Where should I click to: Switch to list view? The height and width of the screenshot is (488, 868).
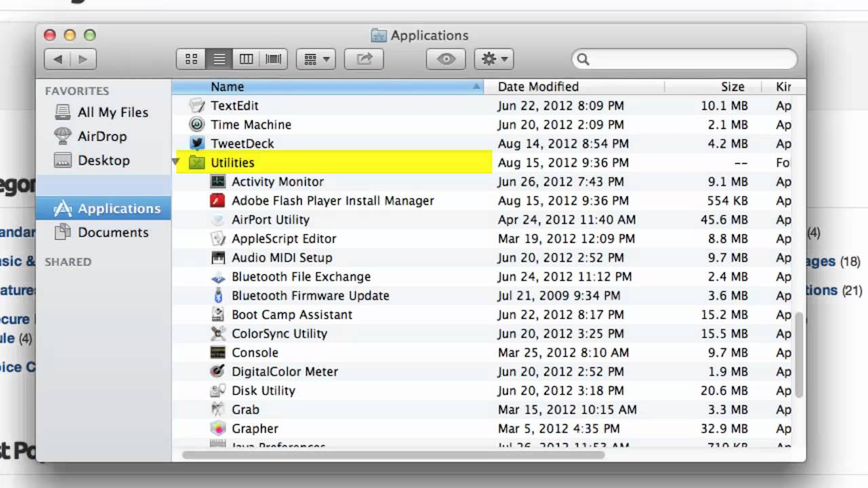tap(219, 60)
